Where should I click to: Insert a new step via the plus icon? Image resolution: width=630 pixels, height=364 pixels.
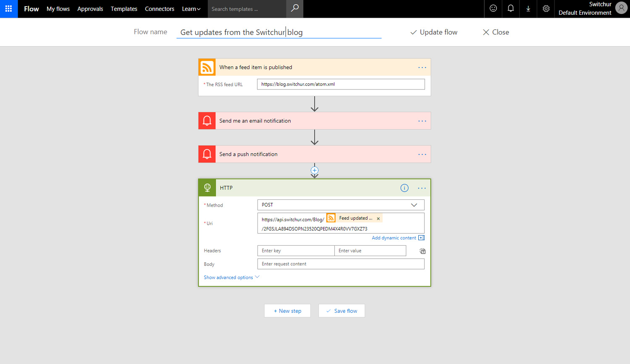(x=315, y=170)
